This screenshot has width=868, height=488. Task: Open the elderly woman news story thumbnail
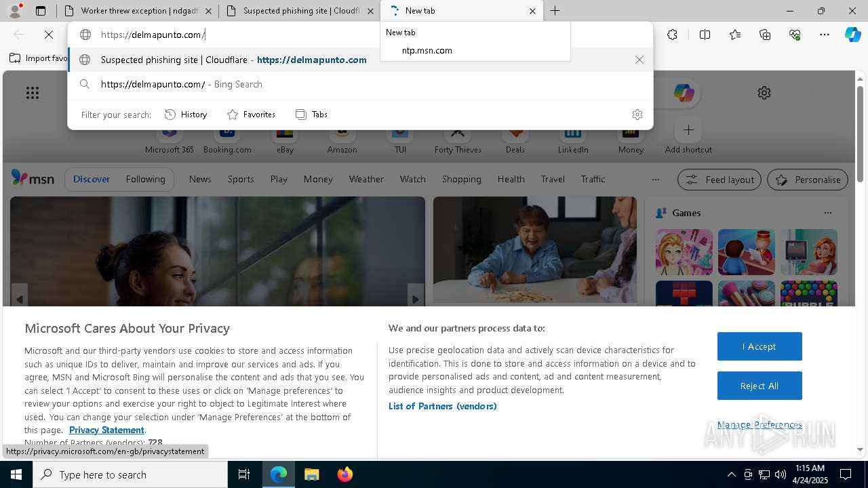tap(535, 250)
